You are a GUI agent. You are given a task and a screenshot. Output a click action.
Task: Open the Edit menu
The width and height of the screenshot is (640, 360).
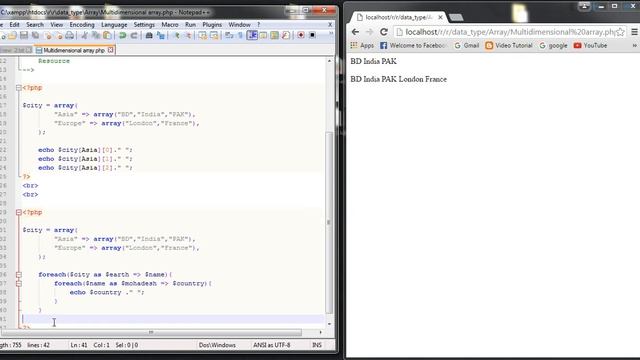(14, 24)
